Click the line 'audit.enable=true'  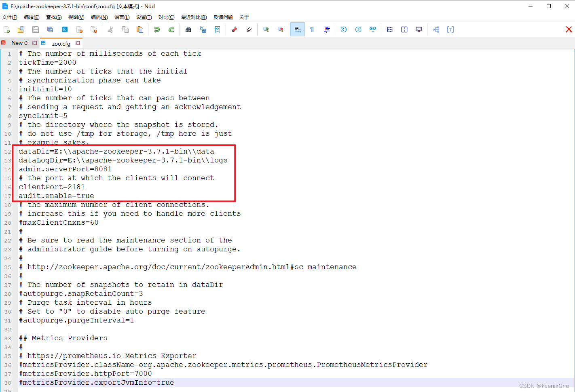click(x=56, y=196)
